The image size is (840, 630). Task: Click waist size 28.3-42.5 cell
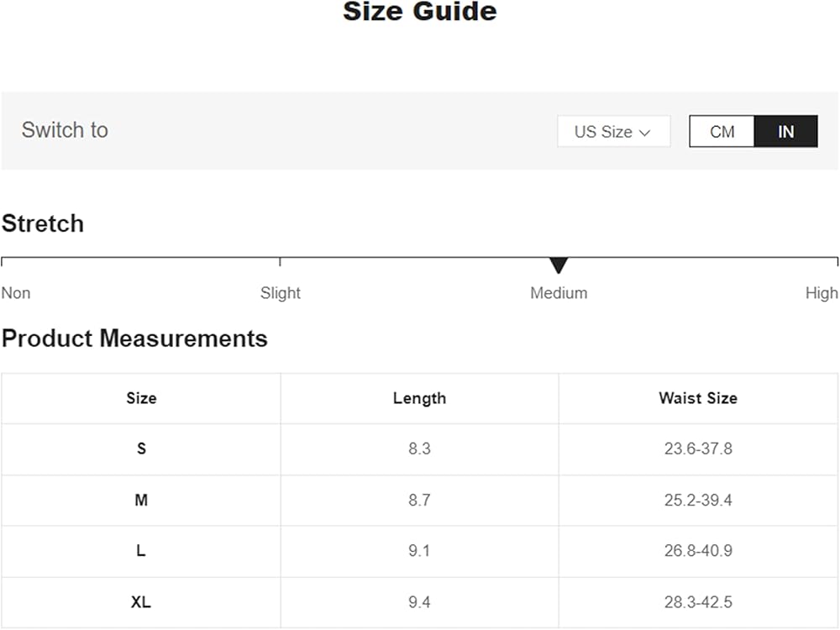tap(698, 602)
